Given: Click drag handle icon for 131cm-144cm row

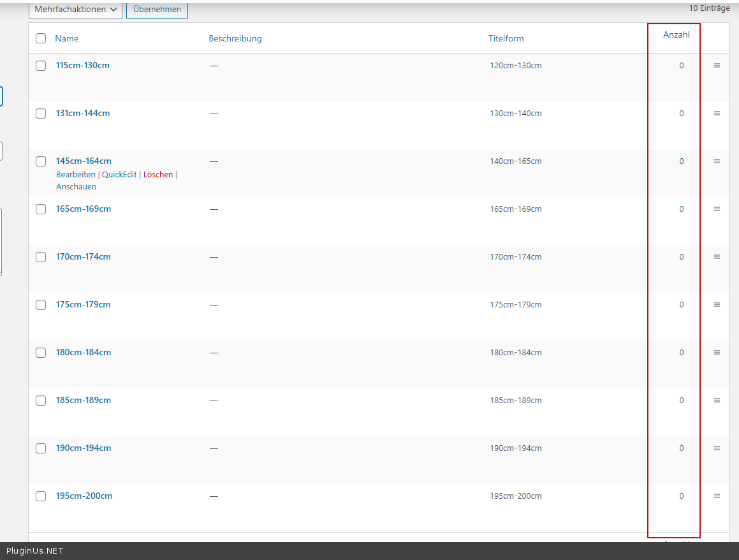Looking at the screenshot, I should point(717,114).
